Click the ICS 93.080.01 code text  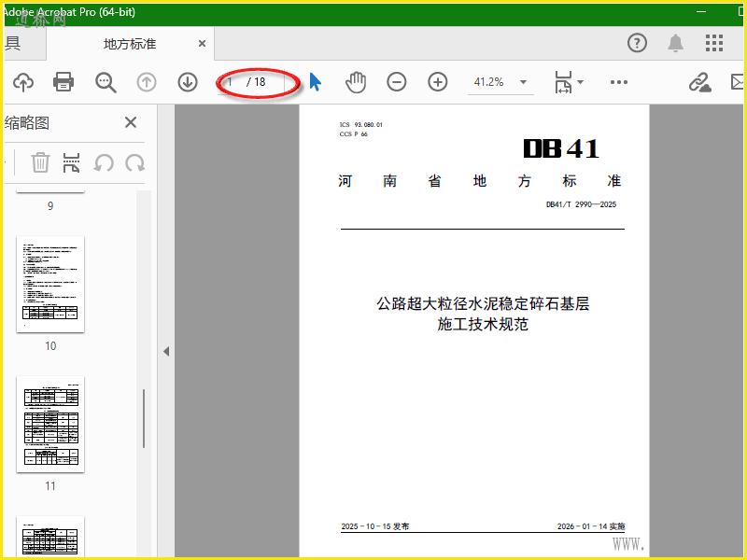(x=360, y=125)
